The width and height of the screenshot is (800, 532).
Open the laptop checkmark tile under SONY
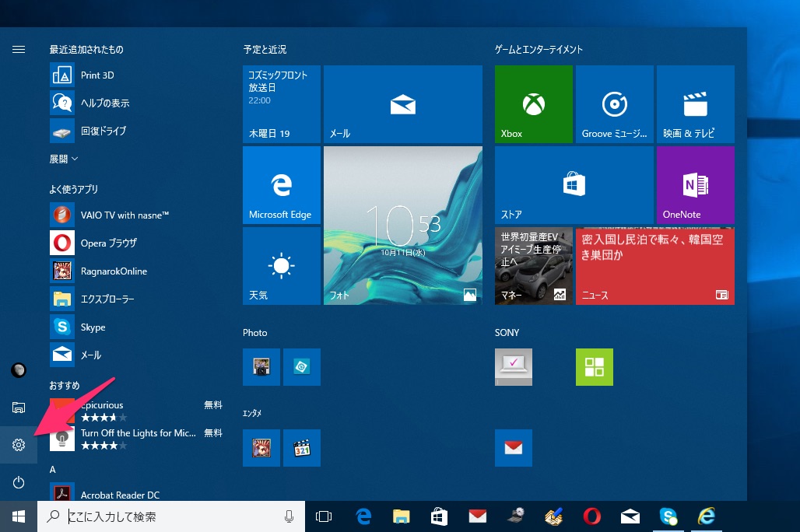(x=514, y=367)
